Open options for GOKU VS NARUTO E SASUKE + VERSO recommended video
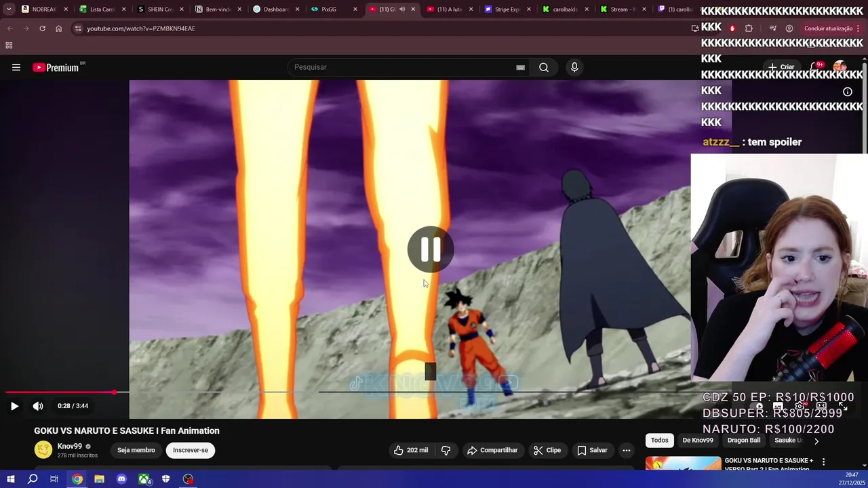 click(x=823, y=462)
